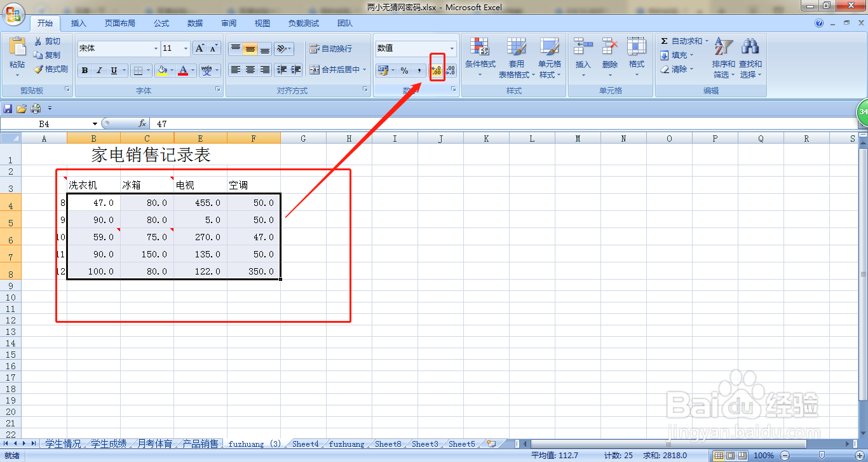Select the Format Painter (格式刷) brush
The width and height of the screenshot is (868, 462).
(x=38, y=69)
